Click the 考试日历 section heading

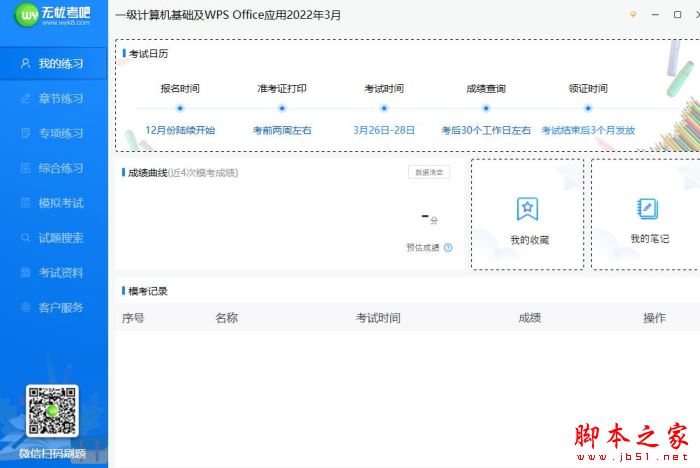click(149, 54)
